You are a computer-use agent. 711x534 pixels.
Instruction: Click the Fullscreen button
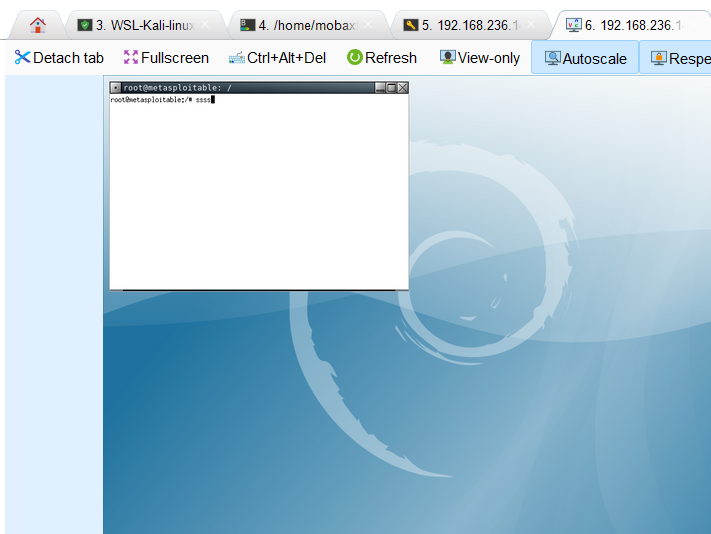coord(166,58)
